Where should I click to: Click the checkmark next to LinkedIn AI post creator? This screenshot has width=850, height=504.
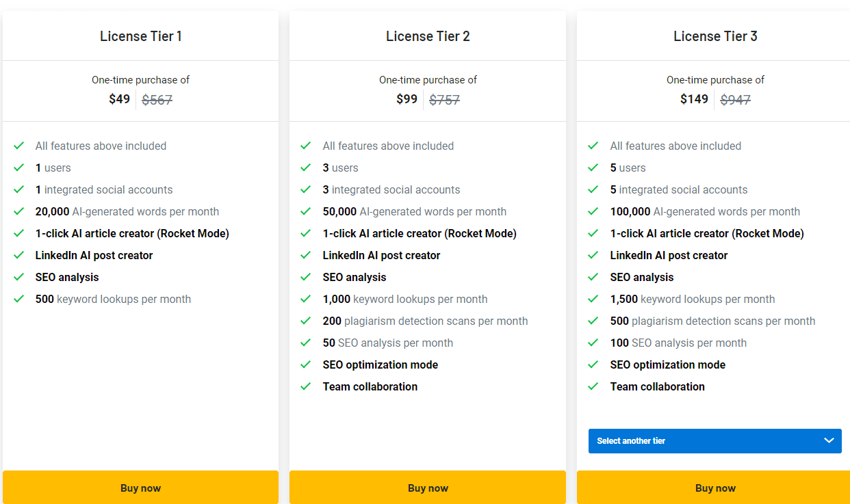(x=19, y=255)
